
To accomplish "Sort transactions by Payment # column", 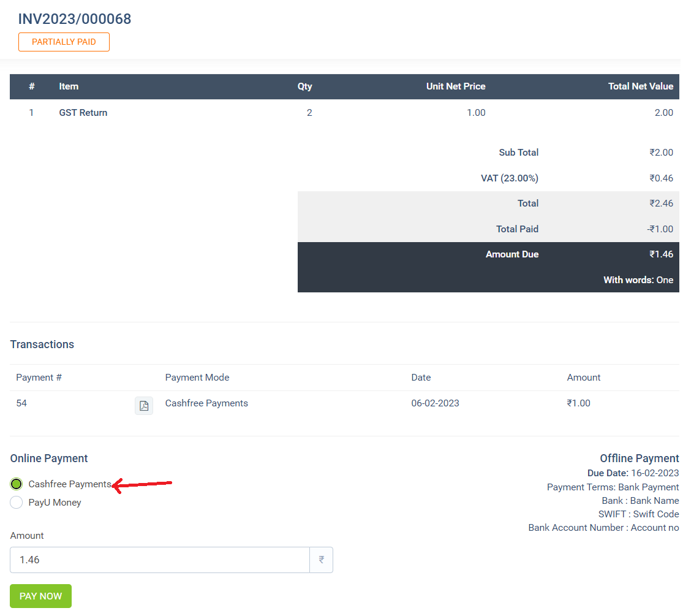I will click(39, 377).
